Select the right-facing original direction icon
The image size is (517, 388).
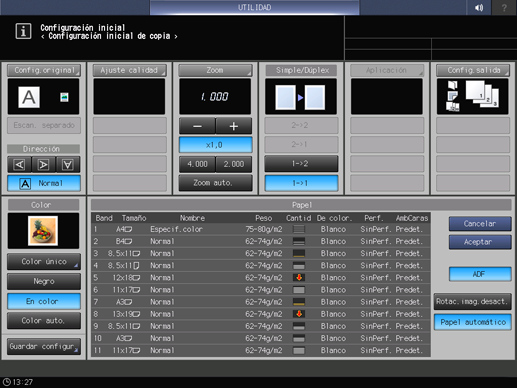point(43,165)
